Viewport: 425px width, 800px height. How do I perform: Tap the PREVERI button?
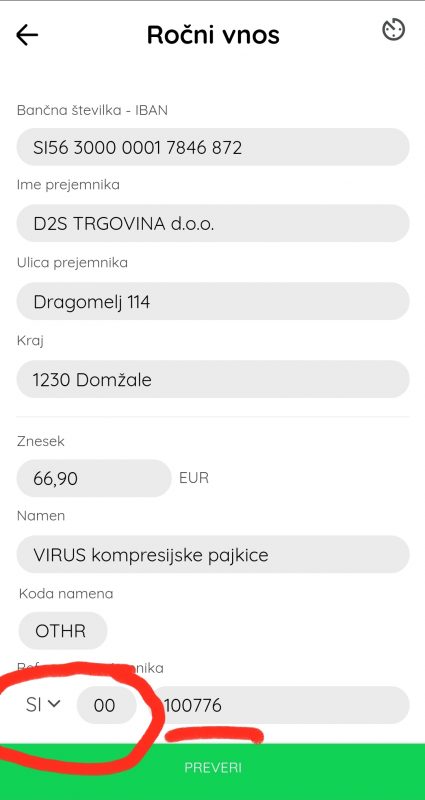213,768
